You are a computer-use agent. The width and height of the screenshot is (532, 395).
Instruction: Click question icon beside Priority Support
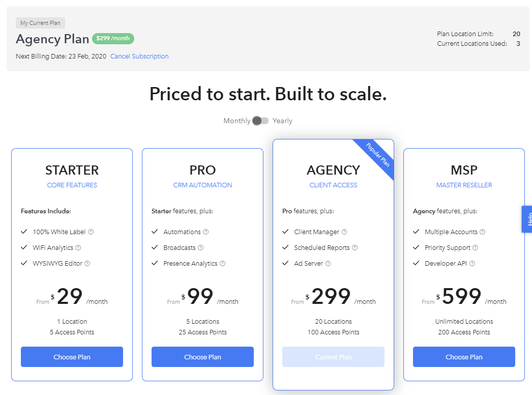pyautogui.click(x=476, y=247)
